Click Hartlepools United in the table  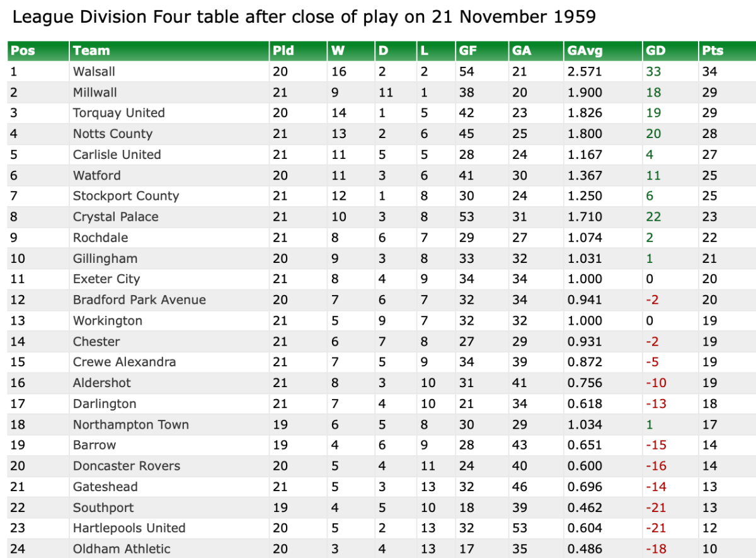(x=129, y=528)
